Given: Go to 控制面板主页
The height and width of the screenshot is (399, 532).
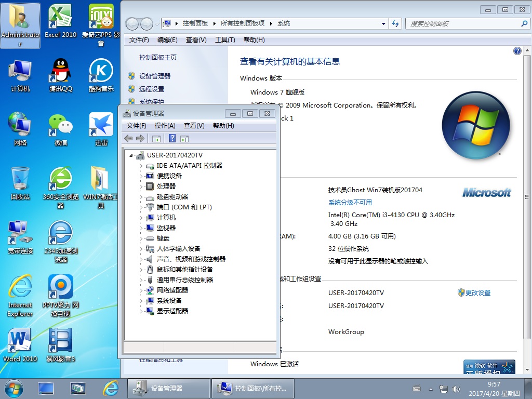Looking at the screenshot, I should (158, 58).
